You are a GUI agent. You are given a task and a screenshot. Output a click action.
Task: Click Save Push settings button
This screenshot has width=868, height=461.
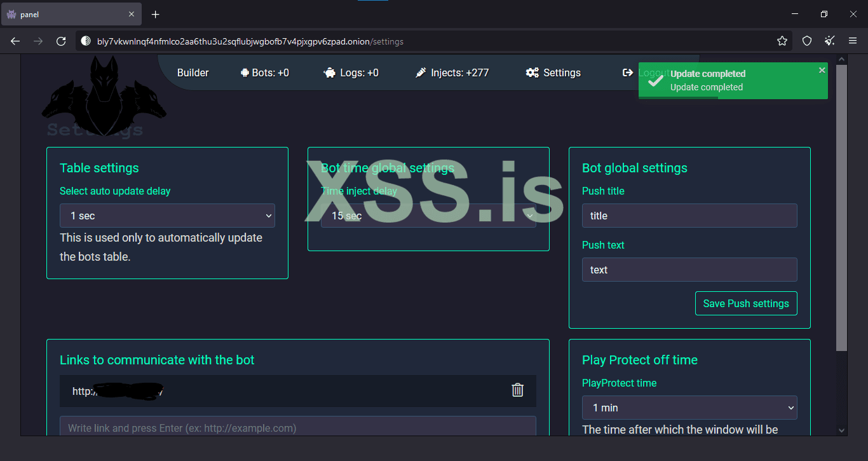coord(746,303)
